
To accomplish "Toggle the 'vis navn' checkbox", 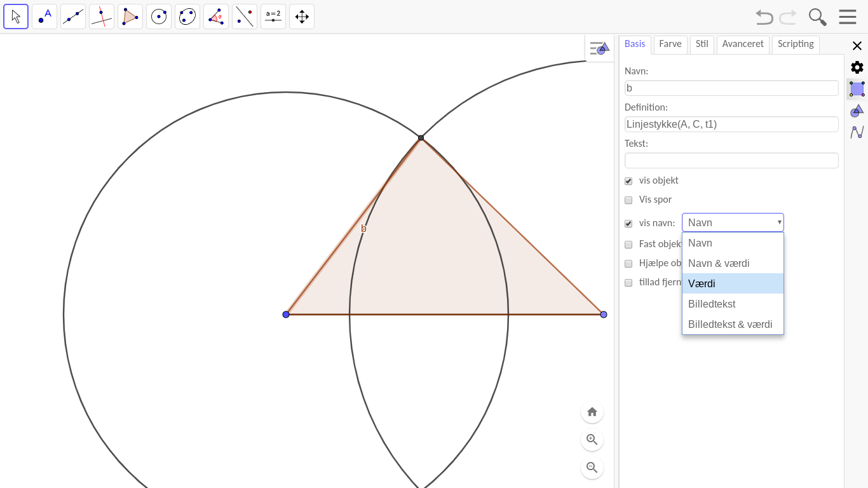I will click(x=628, y=224).
